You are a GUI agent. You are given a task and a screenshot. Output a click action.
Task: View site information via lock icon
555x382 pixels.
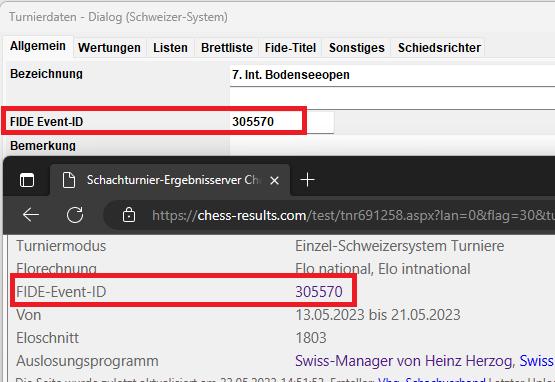129,215
